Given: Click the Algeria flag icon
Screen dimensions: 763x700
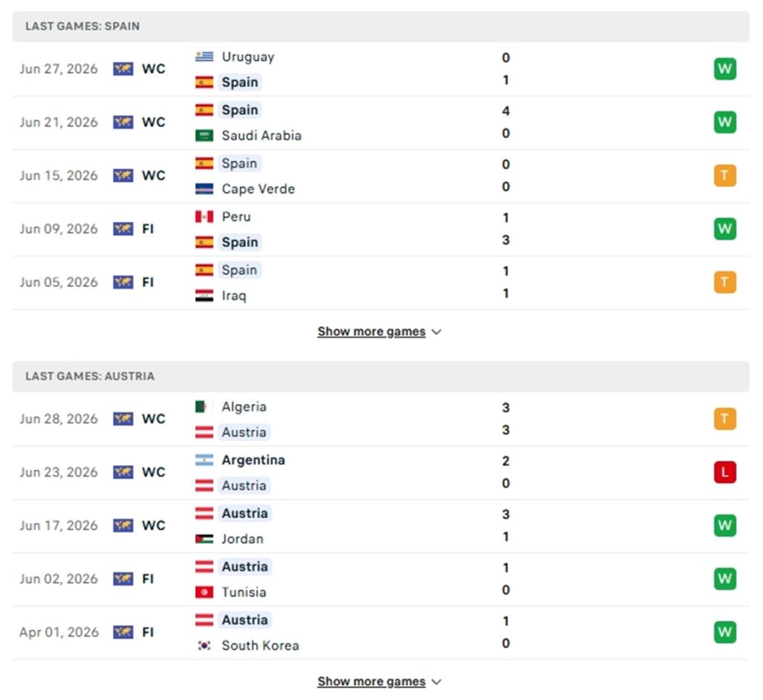Looking at the screenshot, I should click(204, 406).
